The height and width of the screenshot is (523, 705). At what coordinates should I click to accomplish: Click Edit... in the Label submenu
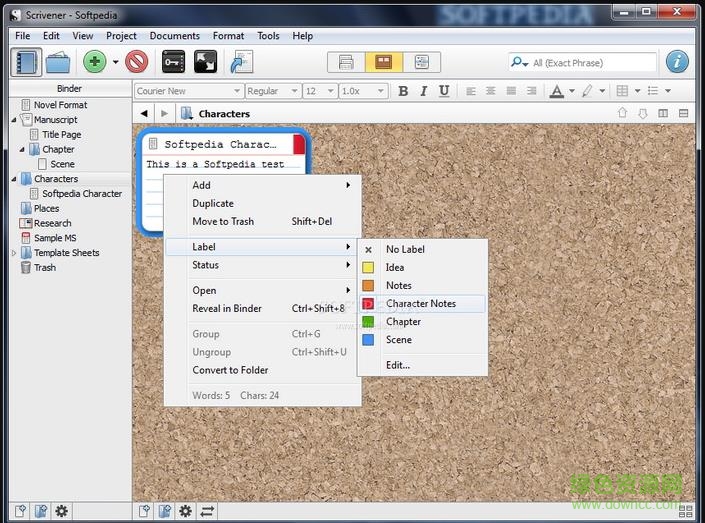[398, 365]
